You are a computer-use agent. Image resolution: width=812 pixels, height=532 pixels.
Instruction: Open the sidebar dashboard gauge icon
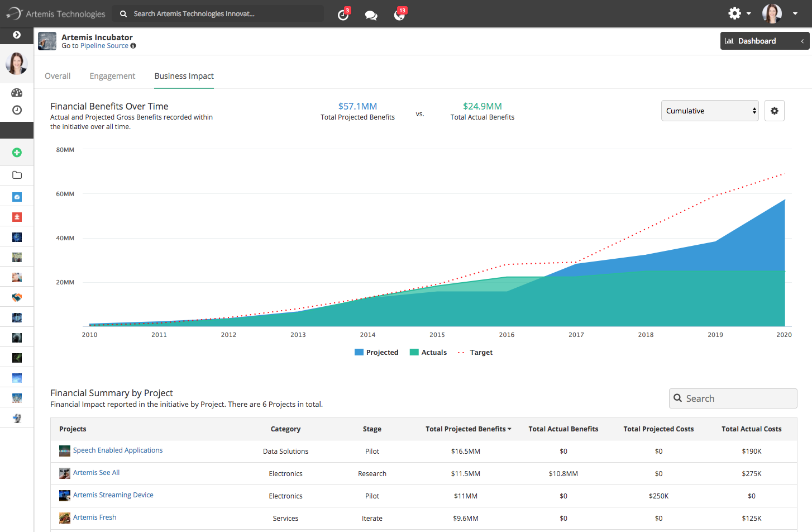(17, 93)
